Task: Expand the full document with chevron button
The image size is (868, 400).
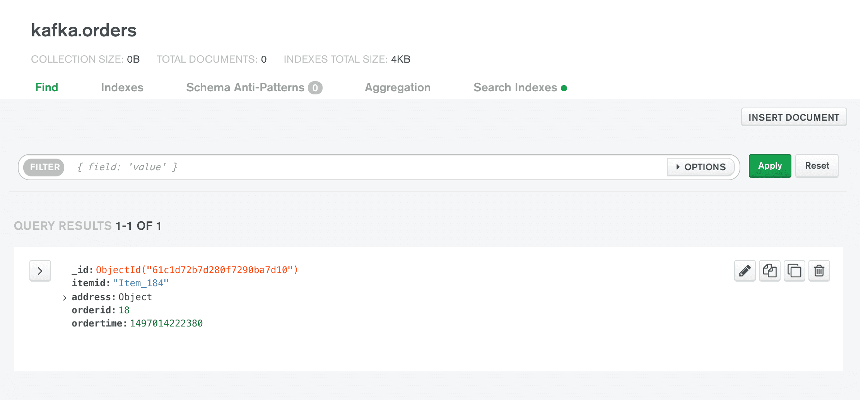Action: pyautogui.click(x=40, y=271)
